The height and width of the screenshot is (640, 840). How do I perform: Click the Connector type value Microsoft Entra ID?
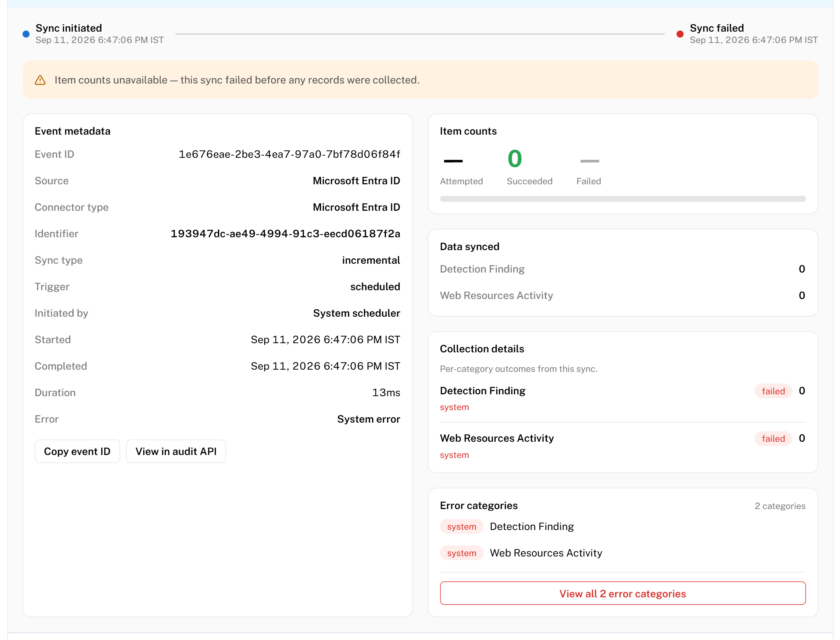tap(357, 207)
